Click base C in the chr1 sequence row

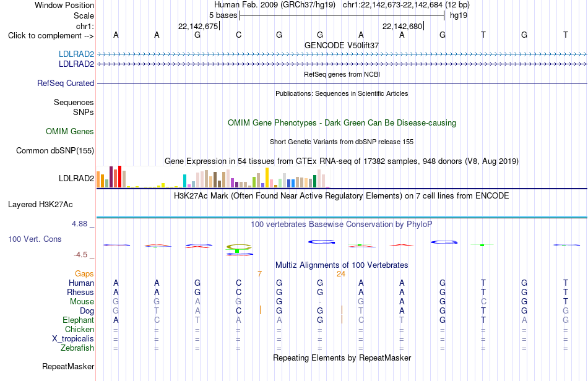[238, 35]
